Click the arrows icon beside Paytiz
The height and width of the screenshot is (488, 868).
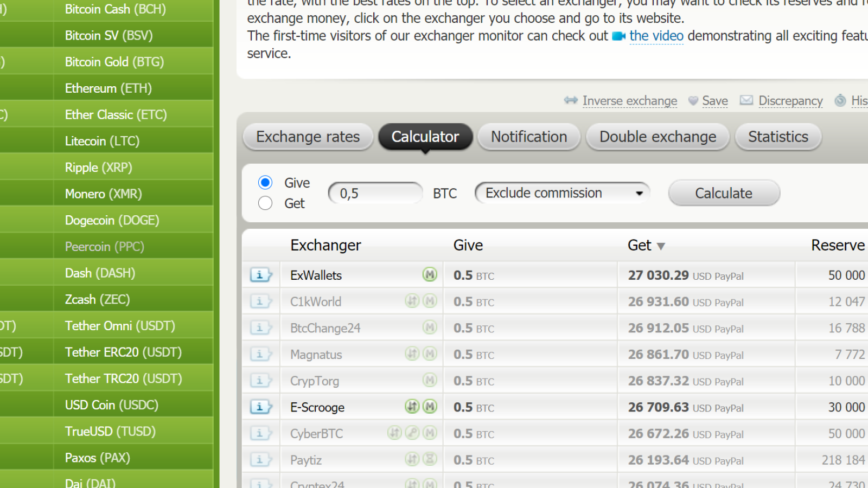click(412, 459)
